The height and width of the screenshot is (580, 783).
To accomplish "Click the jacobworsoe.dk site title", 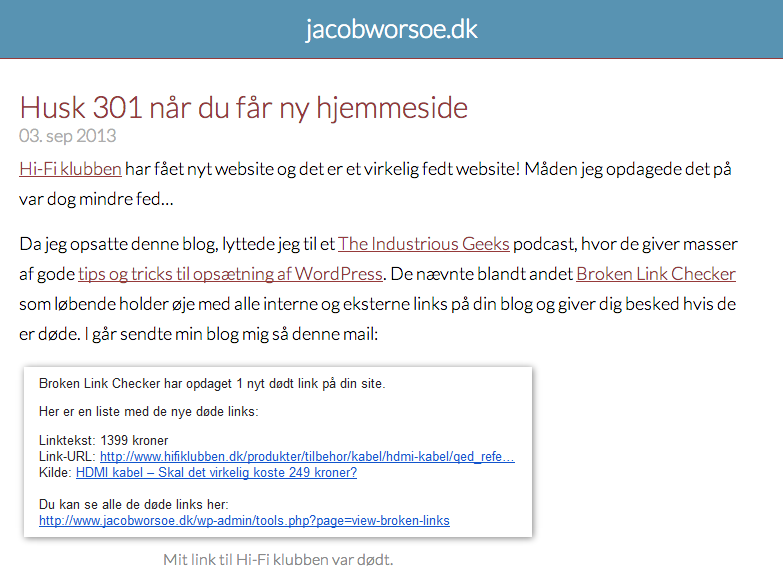I will (391, 29).
